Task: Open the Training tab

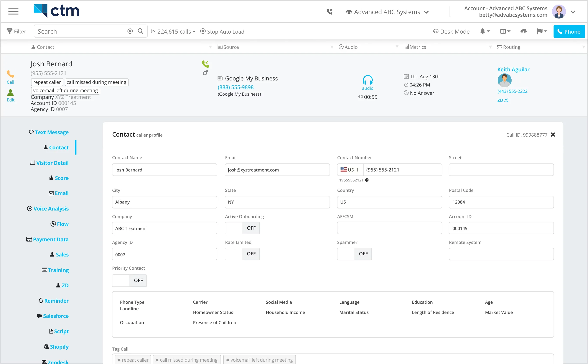Action: [x=55, y=270]
